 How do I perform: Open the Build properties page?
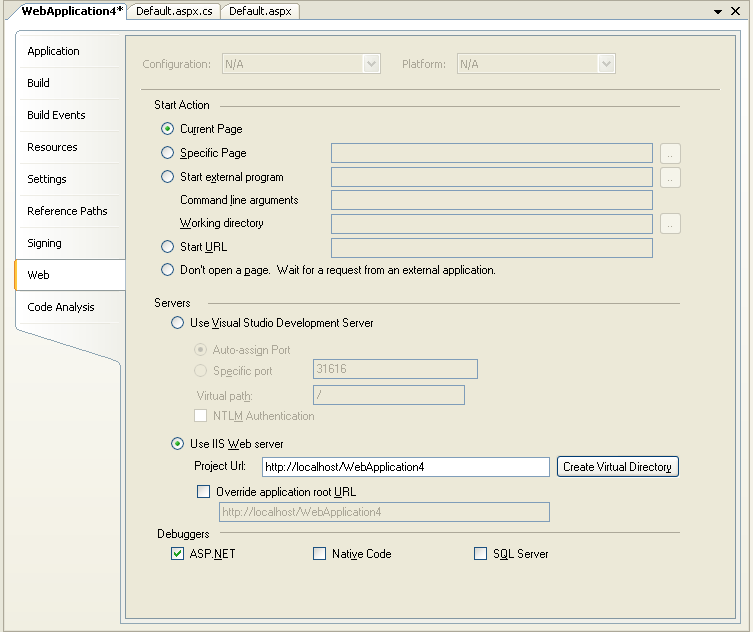tap(70, 83)
